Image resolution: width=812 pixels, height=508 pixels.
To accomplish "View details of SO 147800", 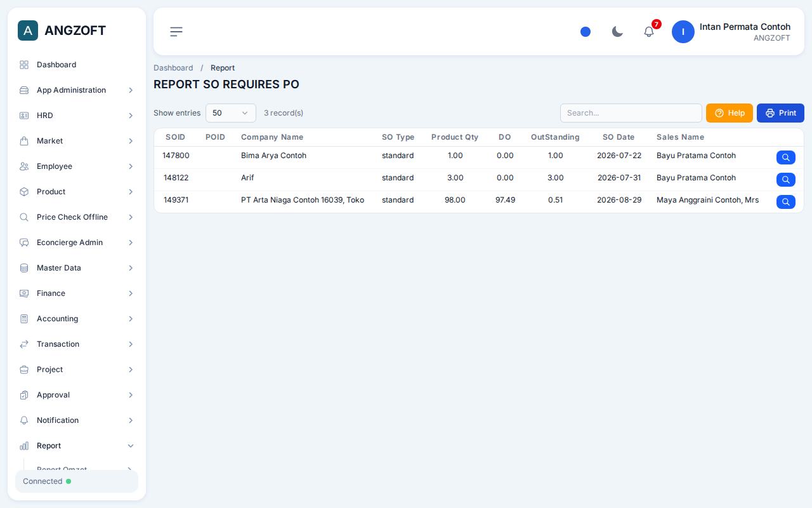I will click(x=786, y=157).
